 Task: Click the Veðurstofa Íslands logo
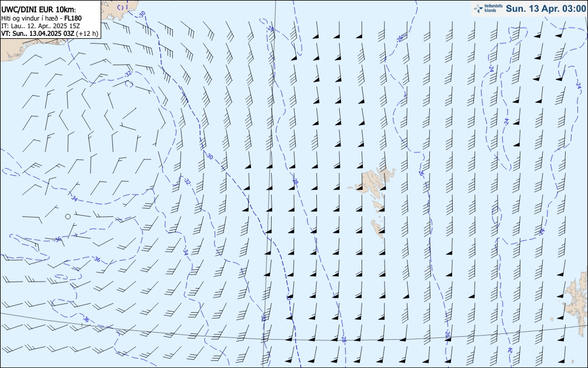(x=487, y=8)
